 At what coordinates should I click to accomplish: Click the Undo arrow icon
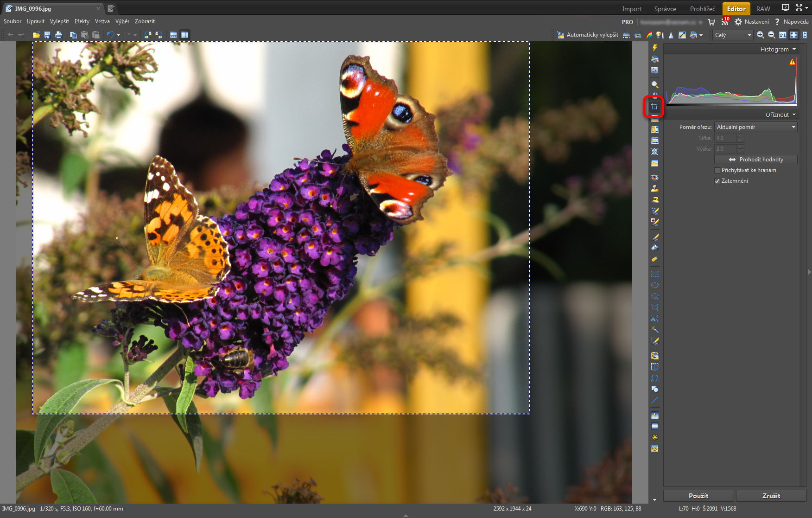pos(110,35)
